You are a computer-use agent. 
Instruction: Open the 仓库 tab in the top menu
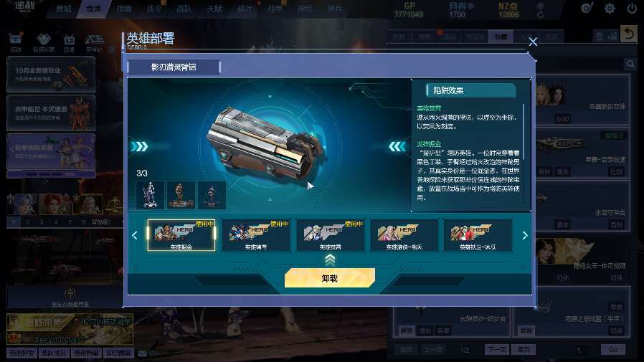click(x=94, y=9)
